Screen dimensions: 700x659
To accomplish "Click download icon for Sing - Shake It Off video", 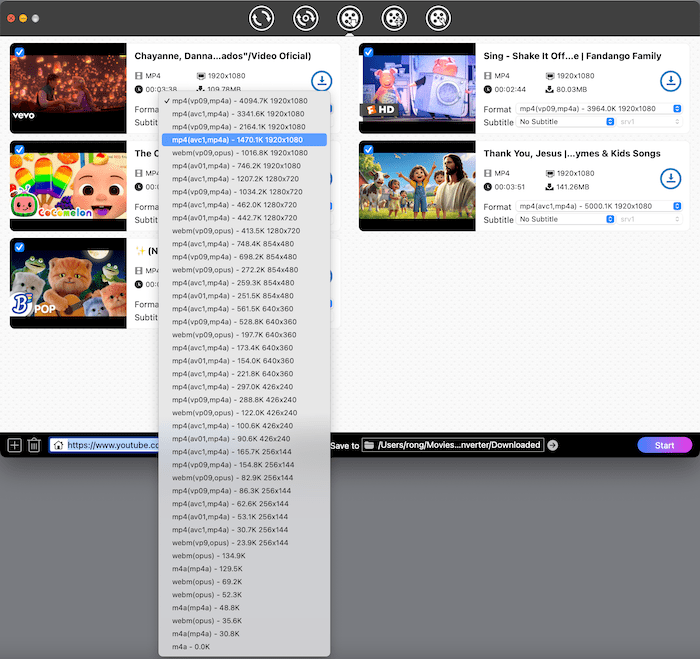I will coord(670,81).
